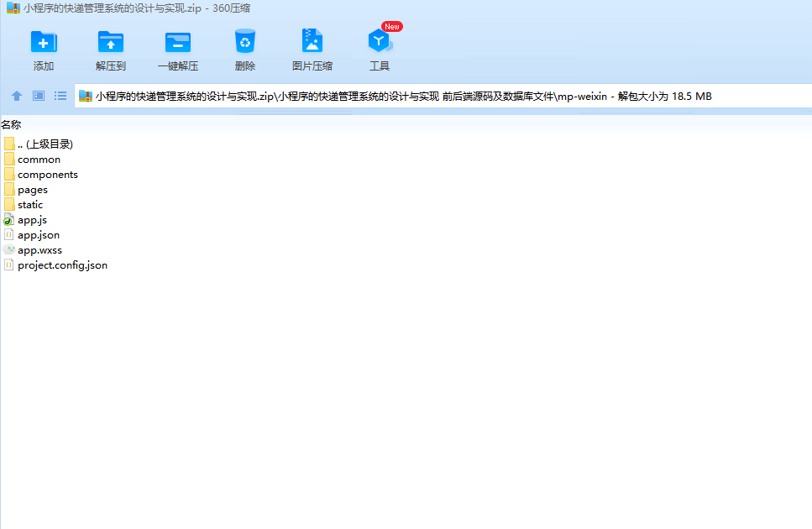Select the "common" folder name
Image resolution: width=812 pixels, height=529 pixels.
click(x=39, y=160)
